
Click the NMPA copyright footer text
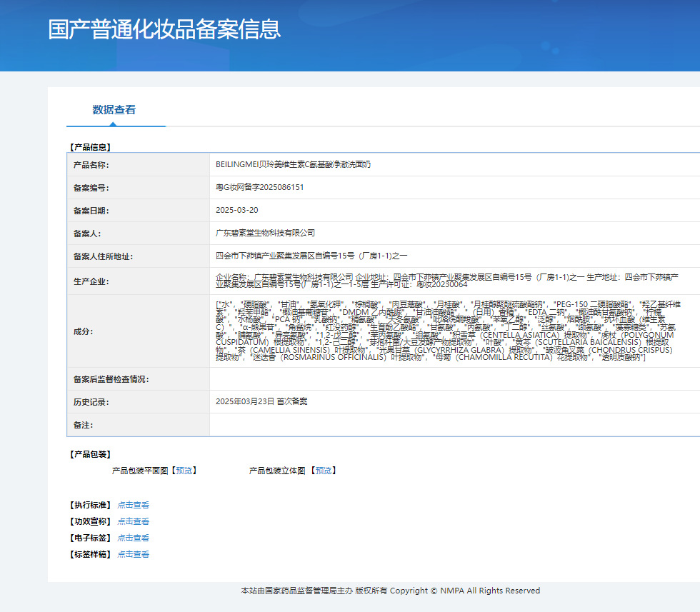click(389, 591)
